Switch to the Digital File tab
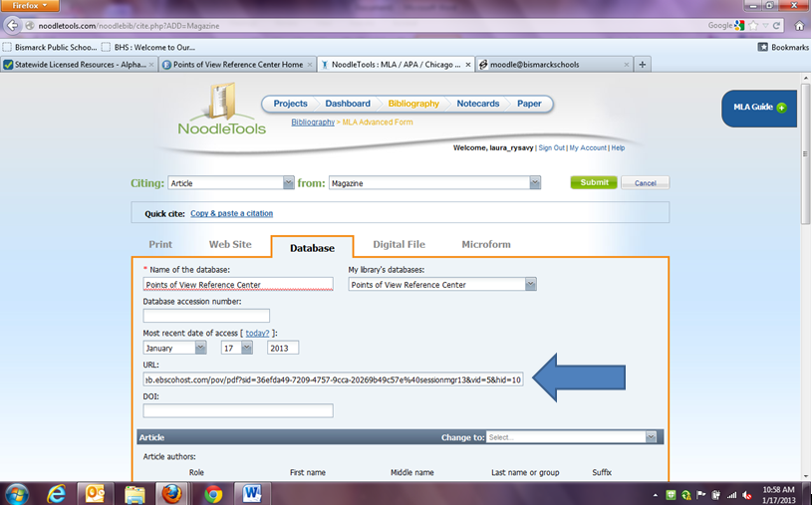 coord(399,244)
